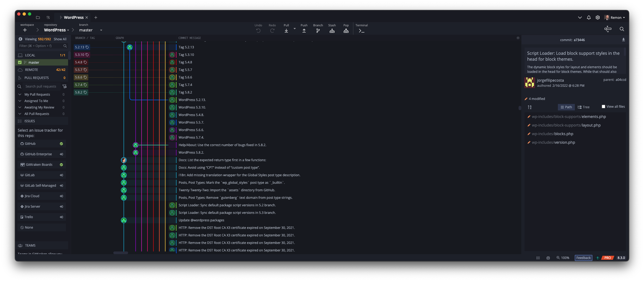
Task: Click the workspace plus icon
Action: coord(25,30)
